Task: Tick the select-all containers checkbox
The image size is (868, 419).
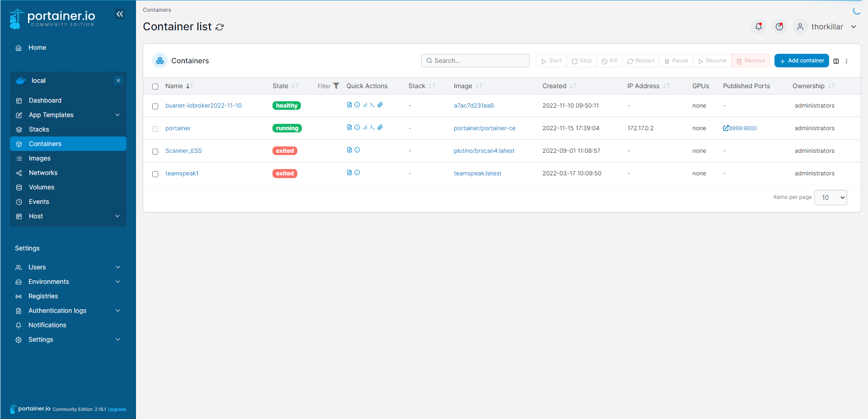Action: point(155,86)
